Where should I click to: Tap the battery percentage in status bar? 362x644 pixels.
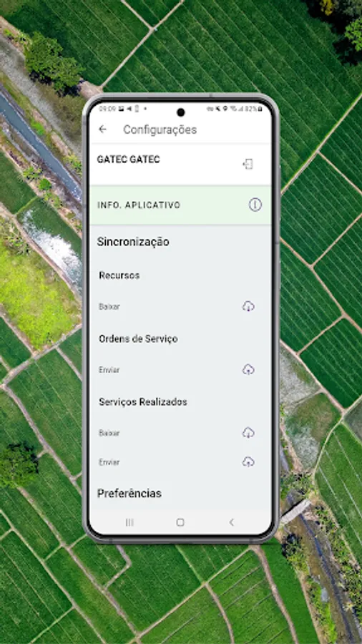[251, 109]
